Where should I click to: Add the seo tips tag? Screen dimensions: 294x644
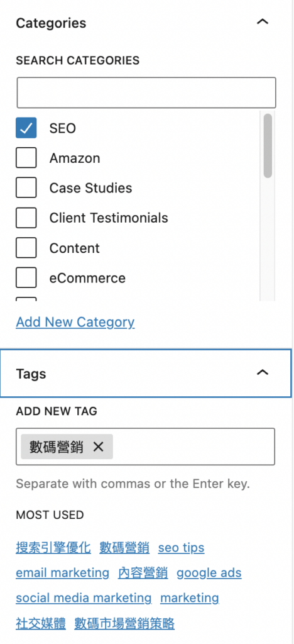[x=182, y=548]
